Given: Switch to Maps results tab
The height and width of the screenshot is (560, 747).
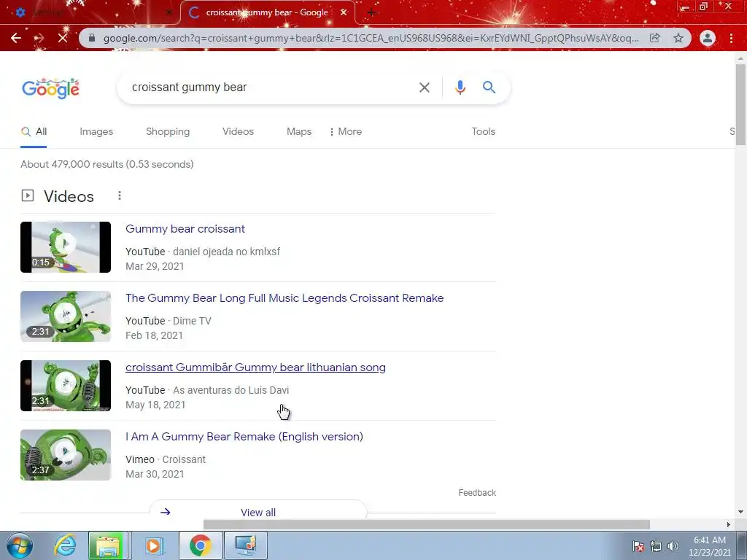Looking at the screenshot, I should [x=298, y=132].
